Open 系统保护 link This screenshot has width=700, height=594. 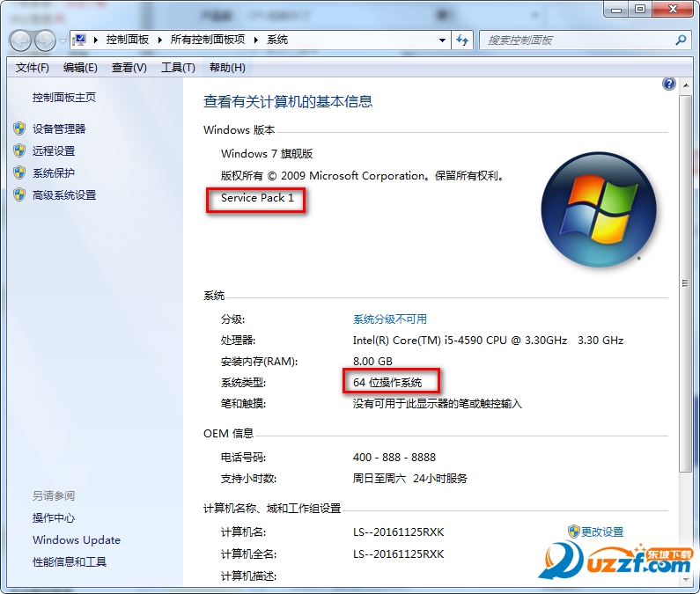point(54,172)
